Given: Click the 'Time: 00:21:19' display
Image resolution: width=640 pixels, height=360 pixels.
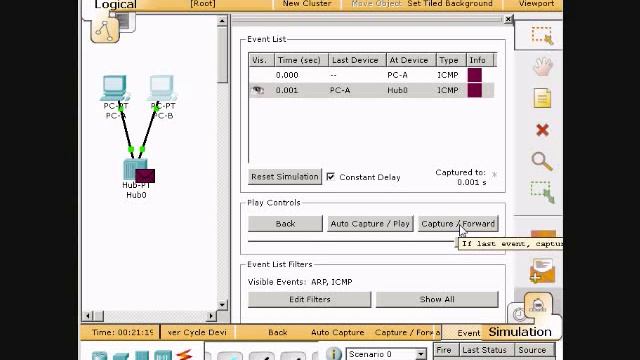Looking at the screenshot, I should point(122,332).
